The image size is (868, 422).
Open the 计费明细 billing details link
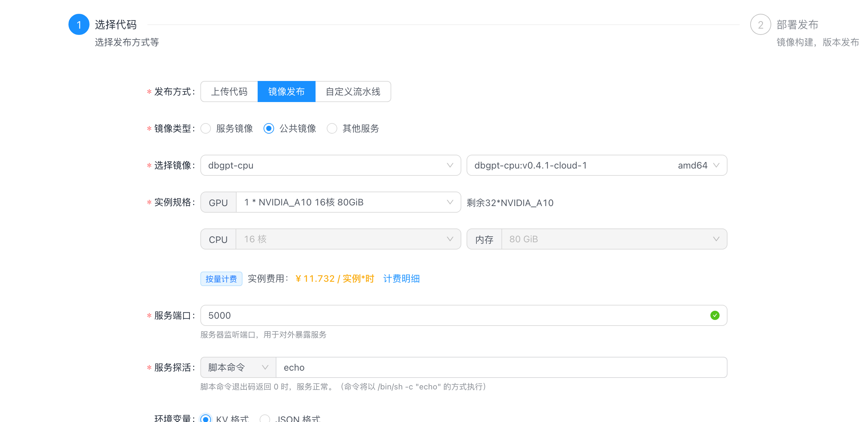pyautogui.click(x=401, y=278)
